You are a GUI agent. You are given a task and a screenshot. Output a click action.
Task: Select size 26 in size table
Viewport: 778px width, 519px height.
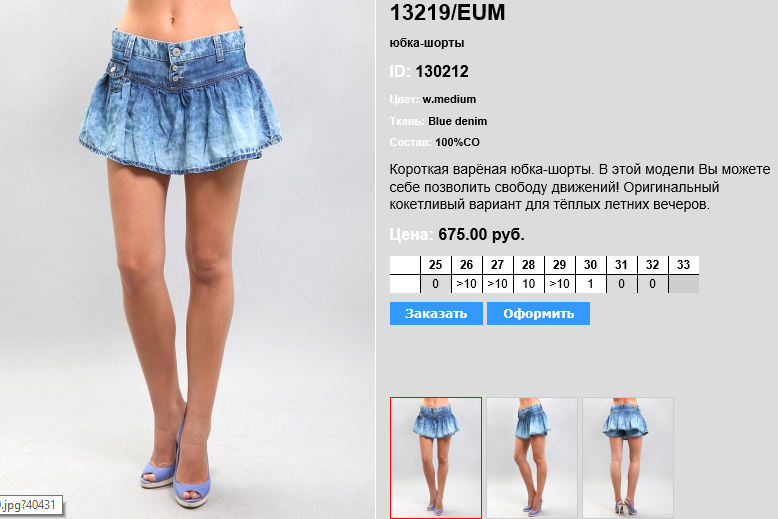[x=466, y=265]
